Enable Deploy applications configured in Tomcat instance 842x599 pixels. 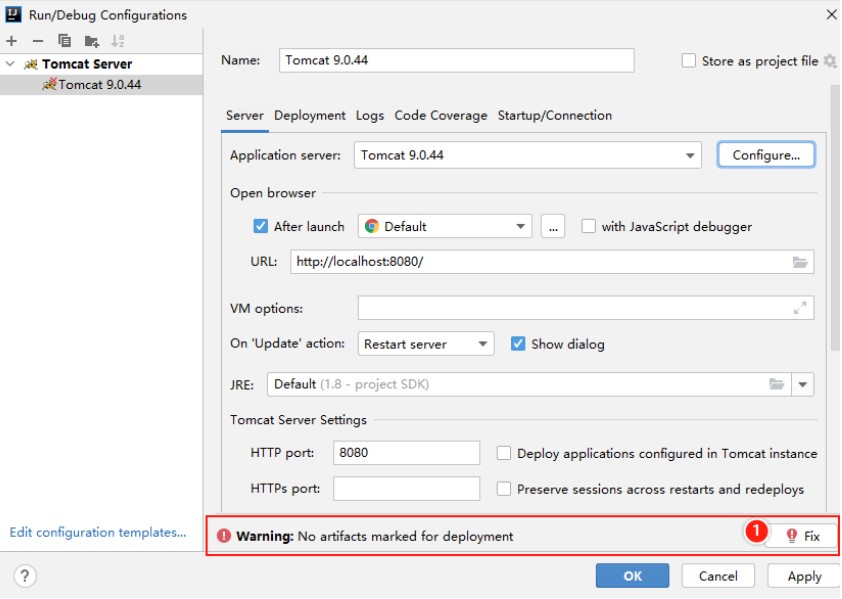504,453
